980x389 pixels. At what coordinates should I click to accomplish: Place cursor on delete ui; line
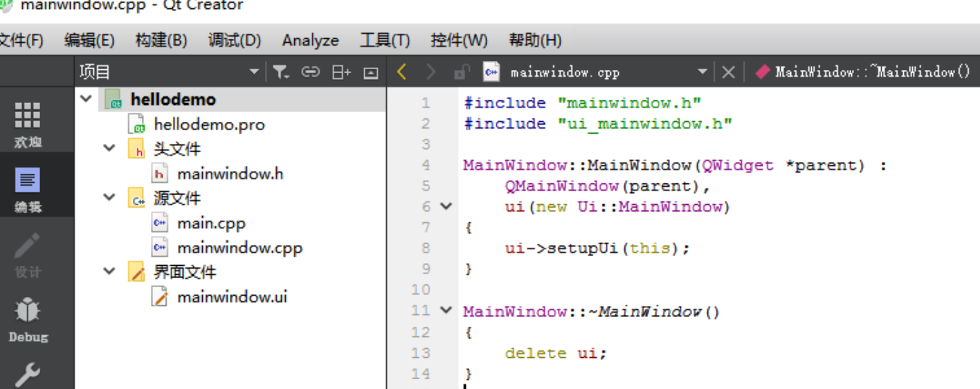coord(556,353)
